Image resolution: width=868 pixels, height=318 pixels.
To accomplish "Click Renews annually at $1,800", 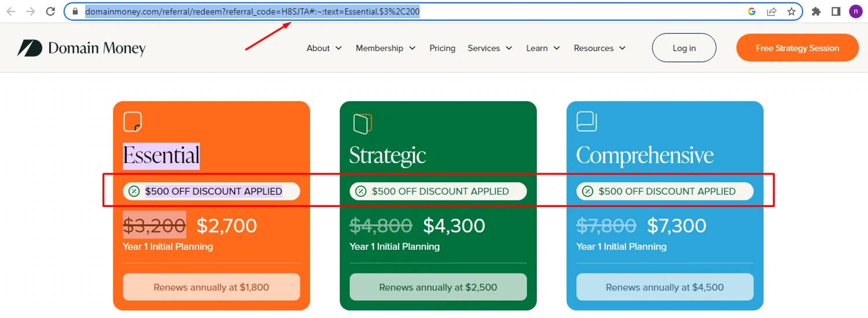I will click(x=211, y=287).
